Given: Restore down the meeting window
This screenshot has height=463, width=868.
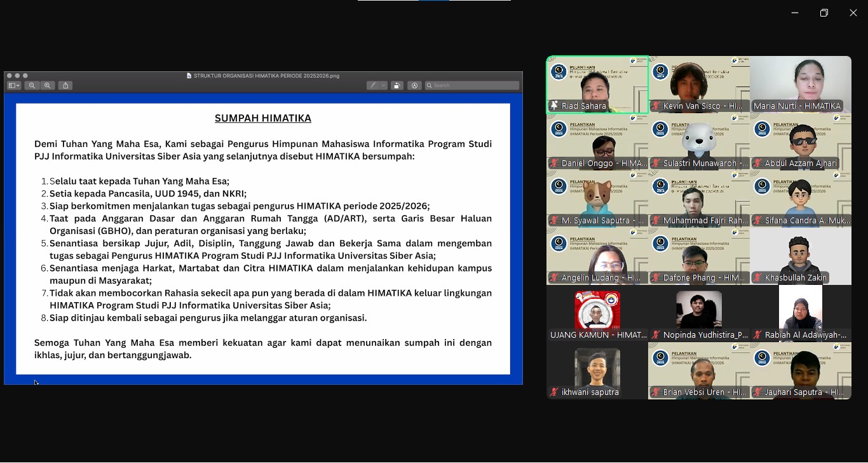Looking at the screenshot, I should pos(824,13).
